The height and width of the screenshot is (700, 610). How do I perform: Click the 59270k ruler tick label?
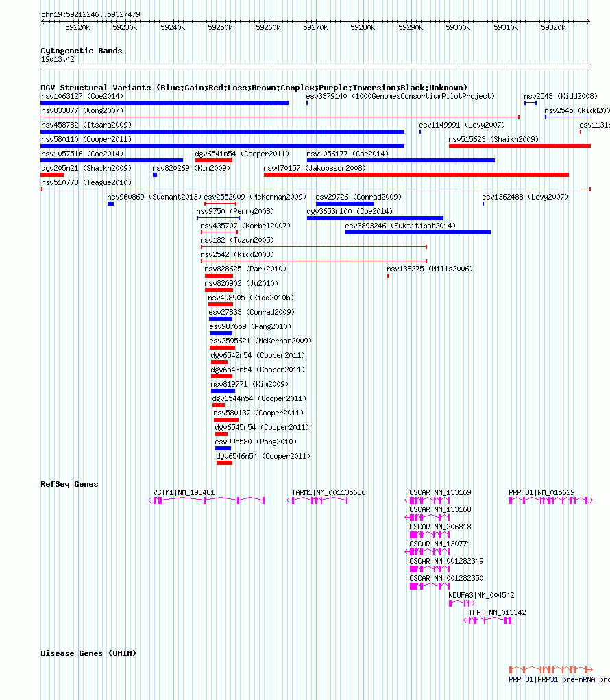click(315, 27)
